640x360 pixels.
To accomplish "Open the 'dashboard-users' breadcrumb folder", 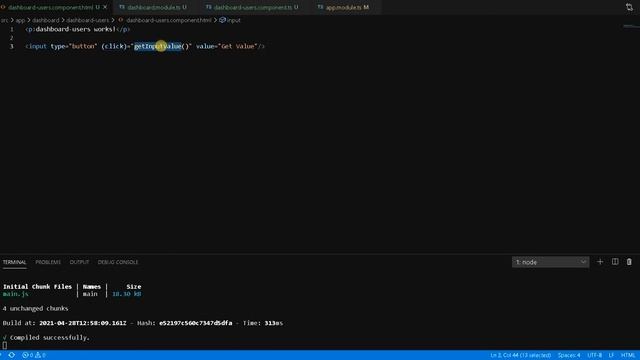I will [x=88, y=20].
